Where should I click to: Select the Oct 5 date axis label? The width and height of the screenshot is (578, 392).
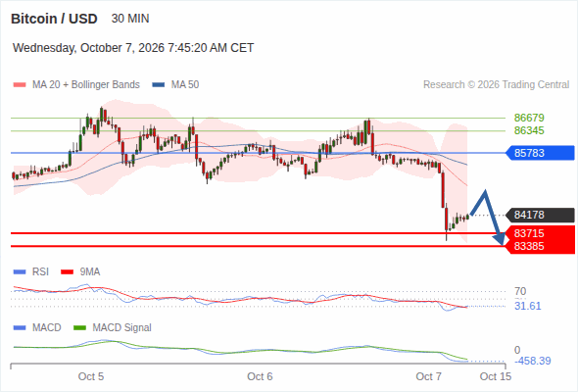[x=91, y=376]
